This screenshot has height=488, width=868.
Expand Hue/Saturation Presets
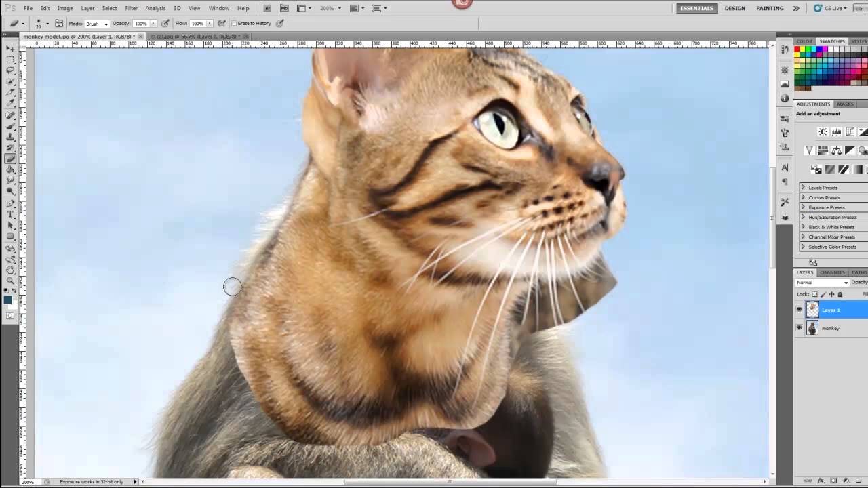tap(803, 217)
